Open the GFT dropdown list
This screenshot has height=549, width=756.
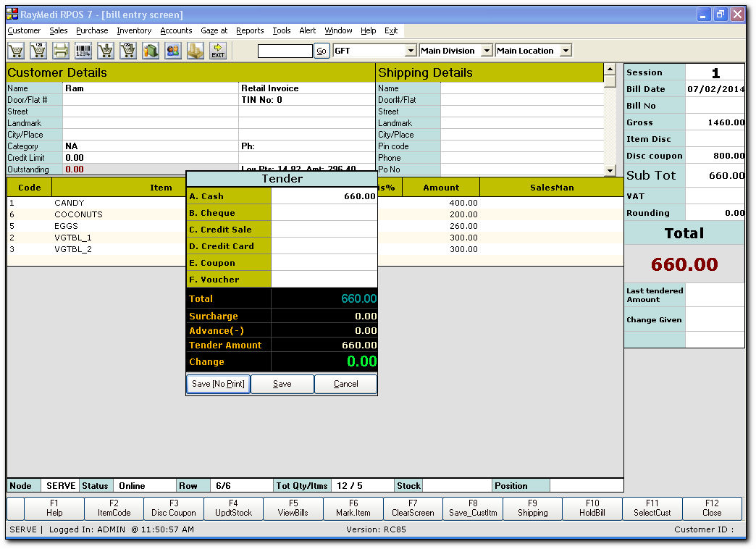click(411, 51)
